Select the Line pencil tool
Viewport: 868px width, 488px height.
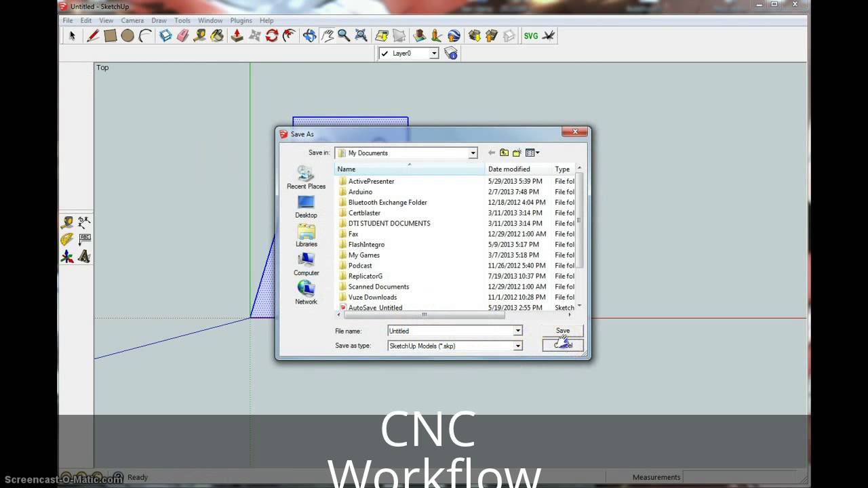point(93,36)
